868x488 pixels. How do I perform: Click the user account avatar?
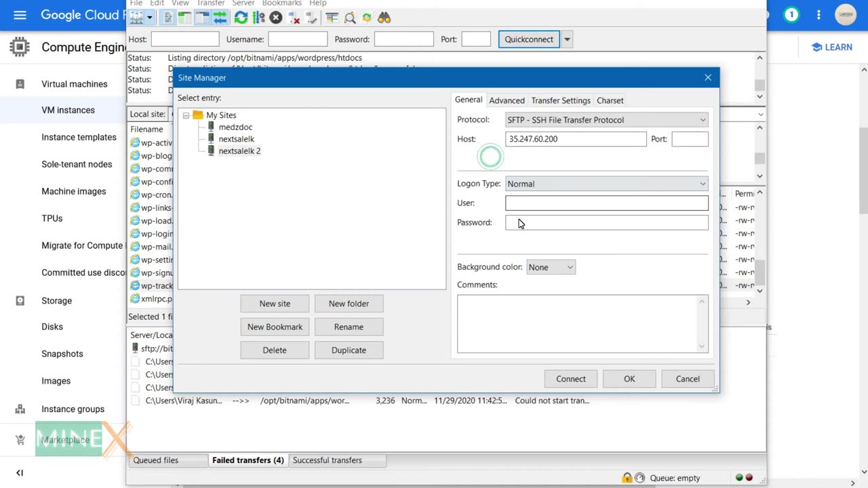click(x=846, y=15)
